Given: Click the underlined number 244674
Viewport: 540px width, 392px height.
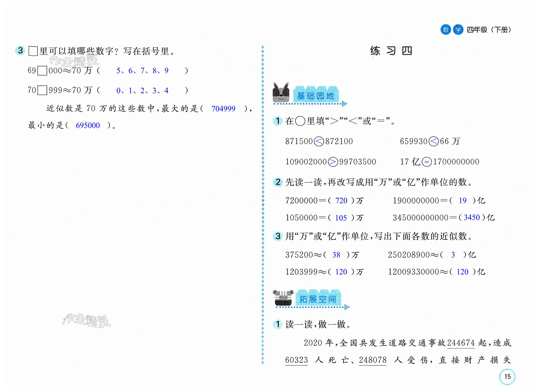Looking at the screenshot, I should (461, 343).
